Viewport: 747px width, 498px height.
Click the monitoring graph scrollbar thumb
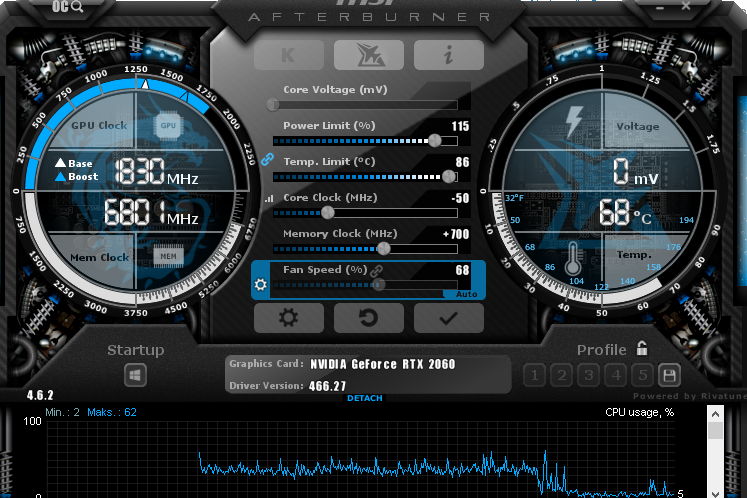[x=715, y=431]
